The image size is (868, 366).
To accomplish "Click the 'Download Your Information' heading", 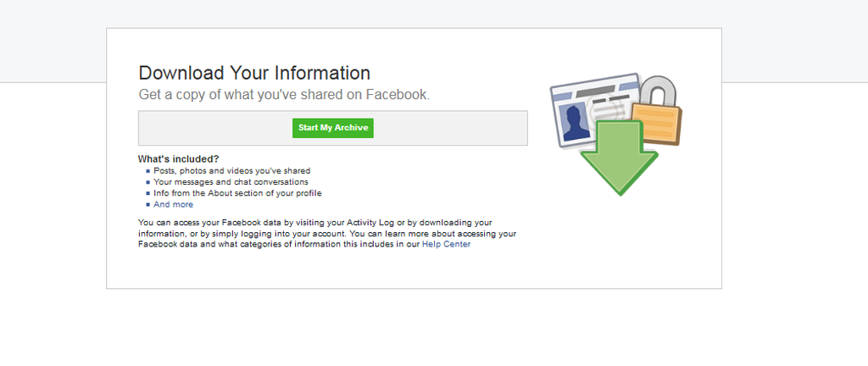I will 254,73.
